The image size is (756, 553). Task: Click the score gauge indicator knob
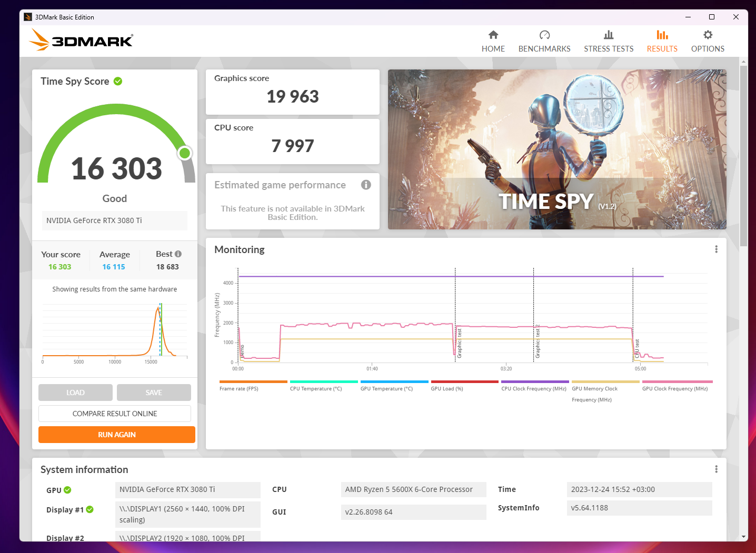[x=184, y=153]
